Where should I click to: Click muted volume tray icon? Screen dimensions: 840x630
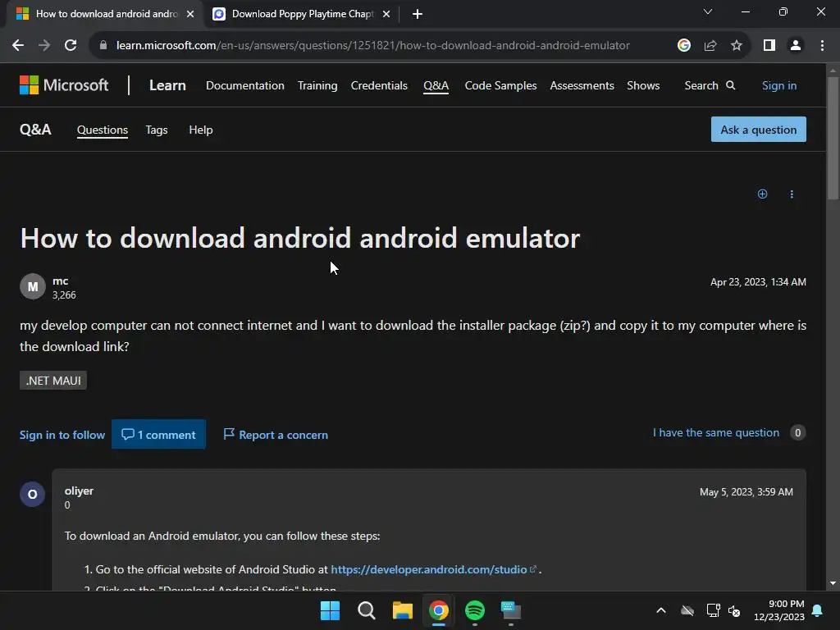tap(734, 610)
